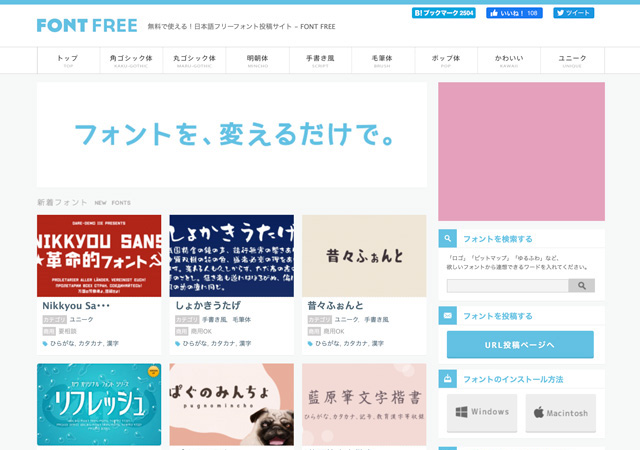This screenshot has width=640, height=450.
Task: Click ユニーク category under Nikkyou Sans
Action: pyautogui.click(x=81, y=319)
